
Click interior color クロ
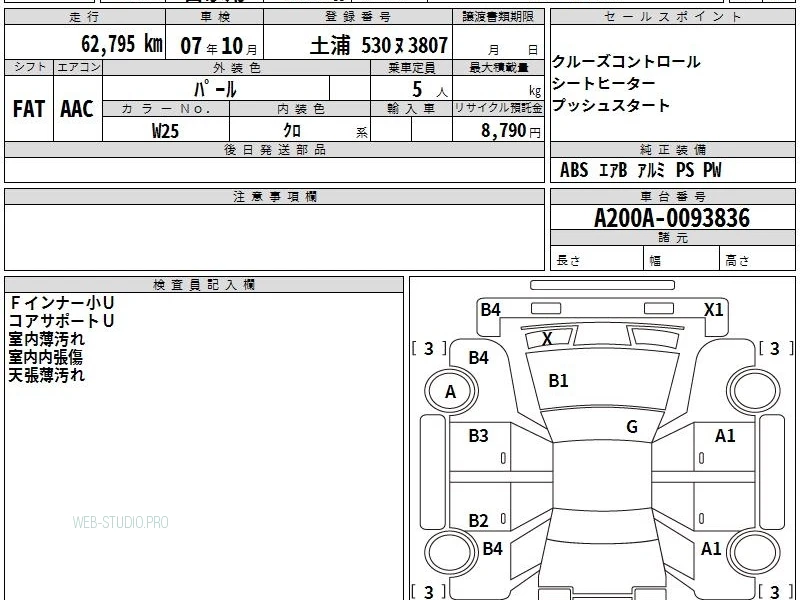pyautogui.click(x=292, y=130)
